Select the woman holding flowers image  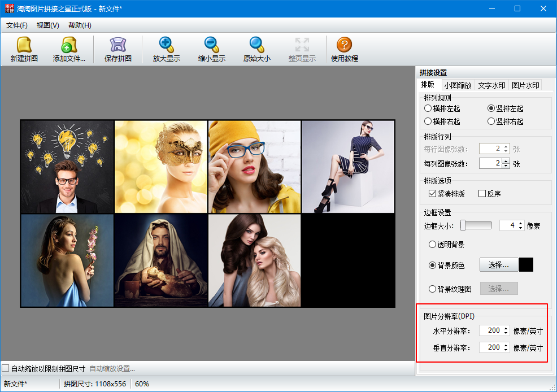click(67, 260)
